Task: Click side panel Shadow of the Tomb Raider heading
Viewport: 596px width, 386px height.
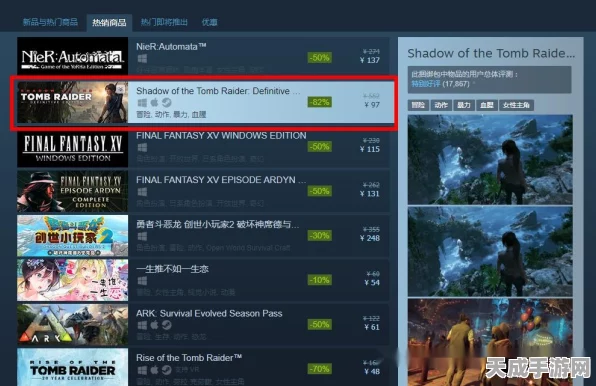Action: tap(491, 54)
